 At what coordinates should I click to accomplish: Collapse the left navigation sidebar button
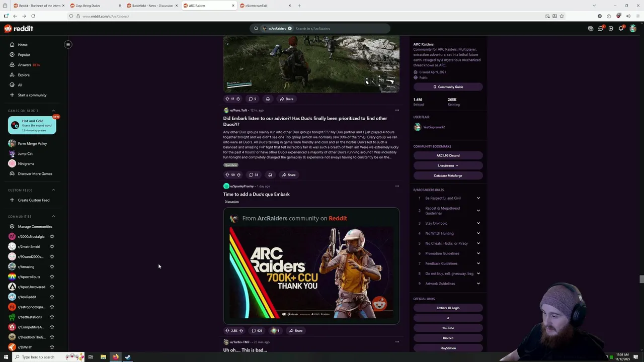point(68,44)
